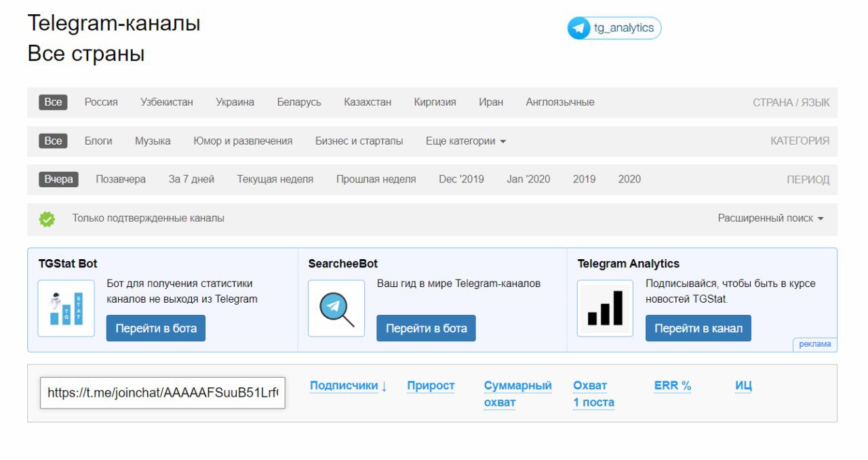Select the Все country filter
This screenshot has height=460, width=868.
(53, 102)
